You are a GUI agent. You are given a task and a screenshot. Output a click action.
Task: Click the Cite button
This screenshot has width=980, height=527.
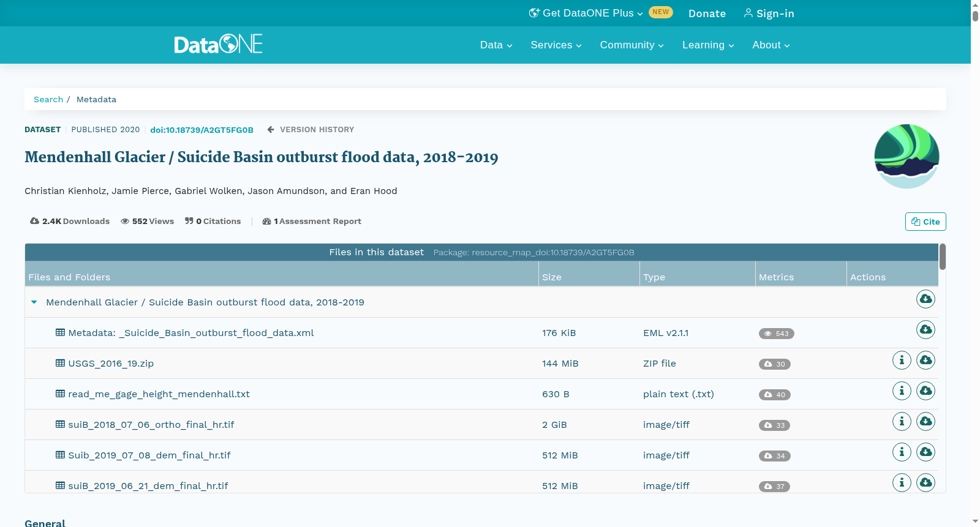pyautogui.click(x=925, y=222)
